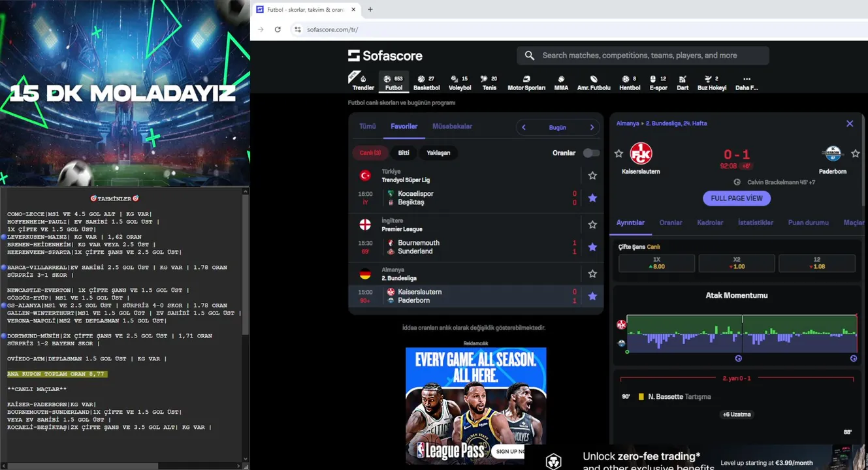Open the Buz Hokeyi category
This screenshot has width=868, height=470.
pos(712,82)
